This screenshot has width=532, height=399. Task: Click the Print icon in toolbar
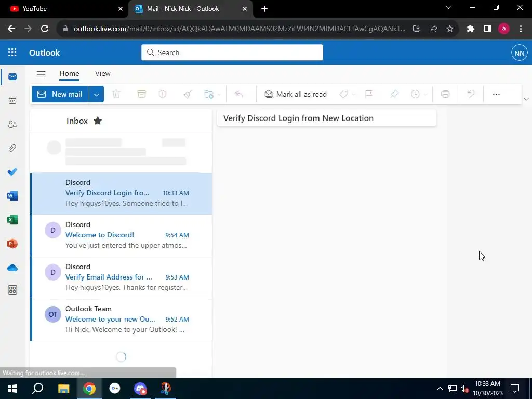pos(445,94)
